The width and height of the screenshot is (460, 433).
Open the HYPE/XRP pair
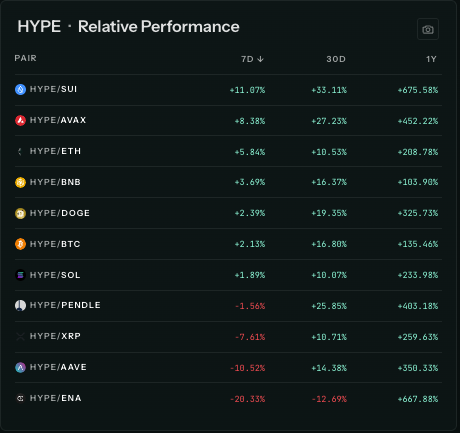point(55,336)
